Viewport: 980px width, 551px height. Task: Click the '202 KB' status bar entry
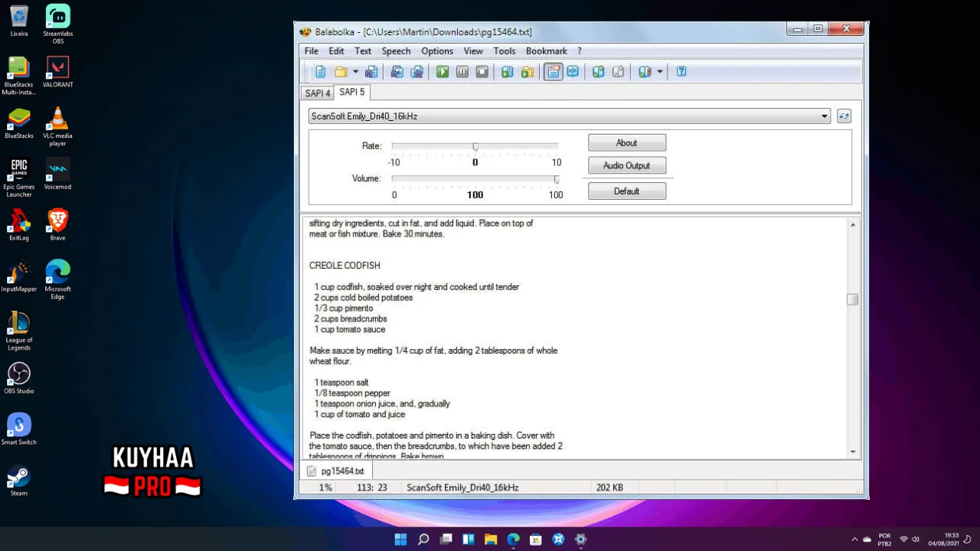tap(609, 487)
